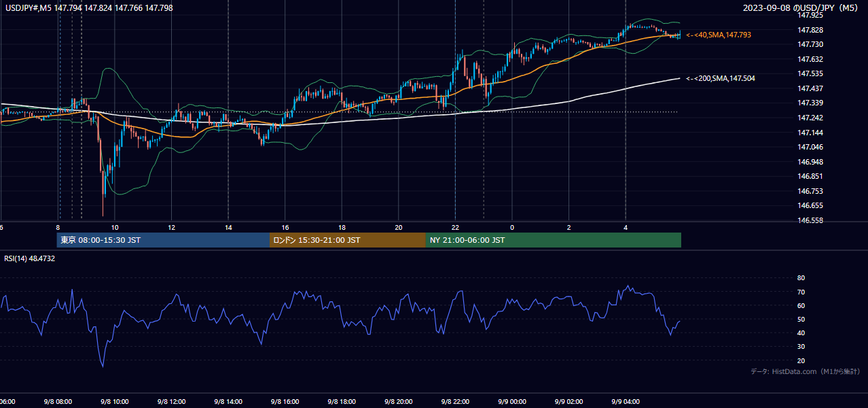Click the RSI(14) 48.4732 indicator label
868x408 pixels.
point(30,258)
